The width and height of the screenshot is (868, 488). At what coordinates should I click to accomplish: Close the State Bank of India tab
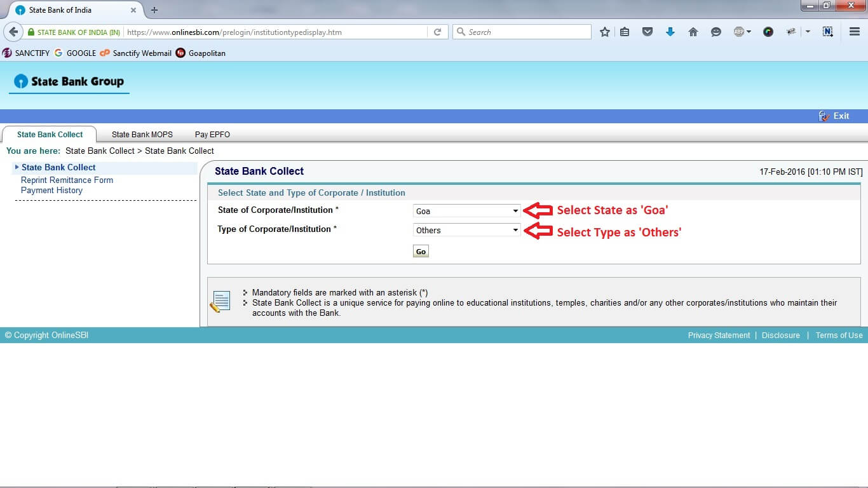pyautogui.click(x=133, y=10)
